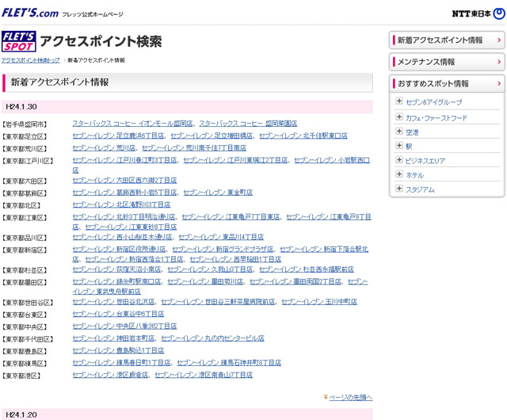
Task: Open セブン-イレブン 江東亀戸7丁目東店 link
Action: point(231,217)
